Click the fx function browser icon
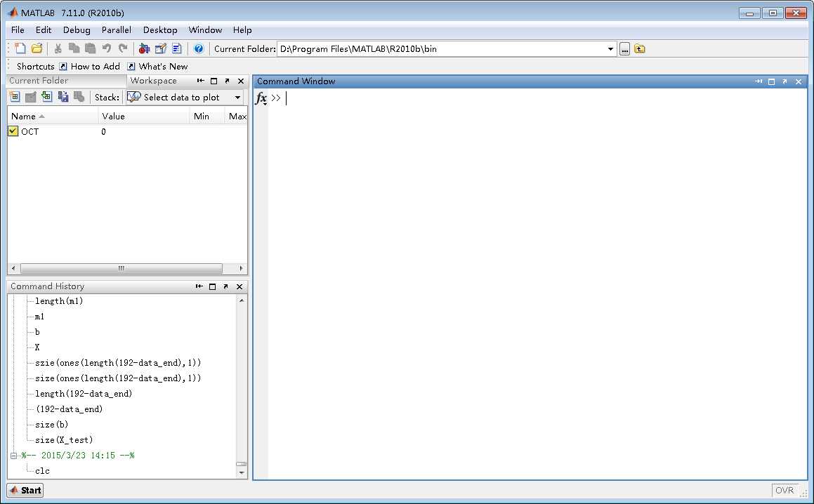Image resolution: width=814 pixels, height=504 pixels. tap(261, 98)
